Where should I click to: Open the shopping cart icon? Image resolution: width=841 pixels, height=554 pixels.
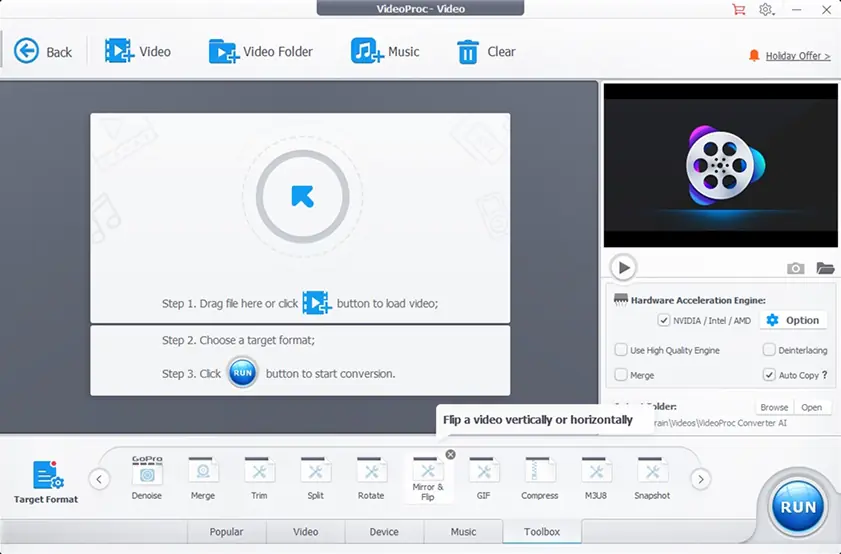tap(739, 9)
